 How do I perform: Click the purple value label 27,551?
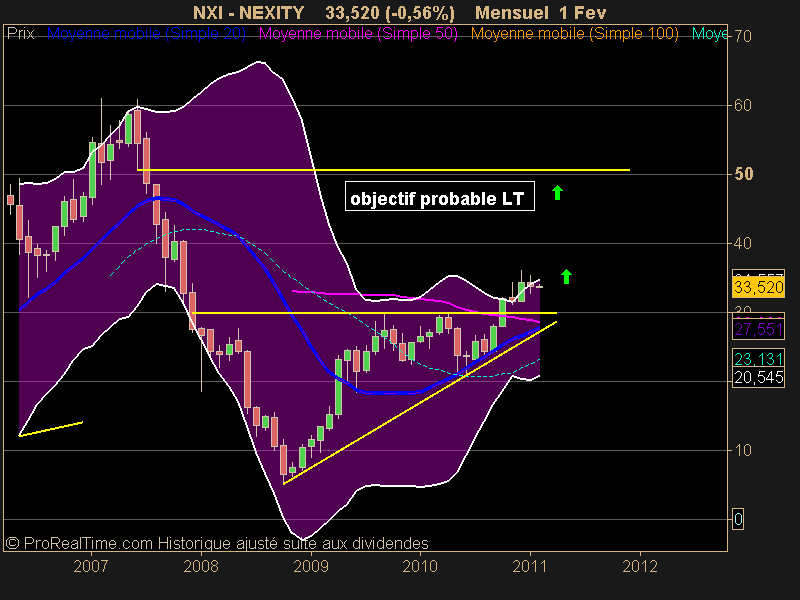click(x=759, y=329)
